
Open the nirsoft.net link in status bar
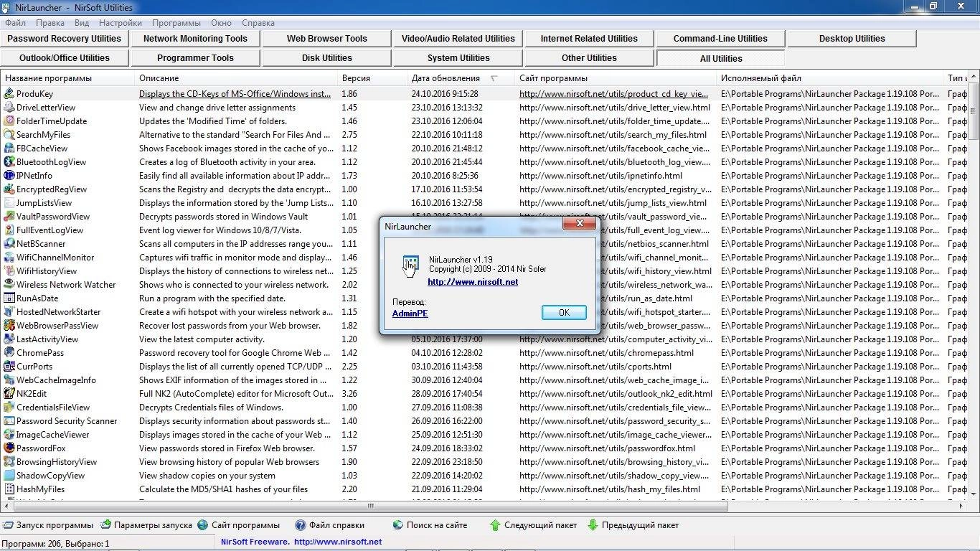(x=338, y=542)
